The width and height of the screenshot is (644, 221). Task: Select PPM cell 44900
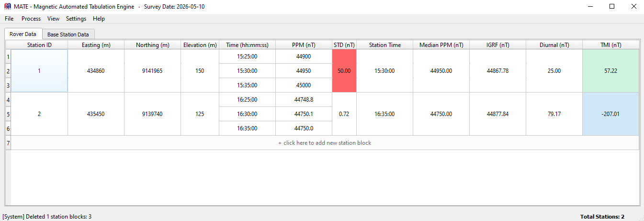(304, 57)
